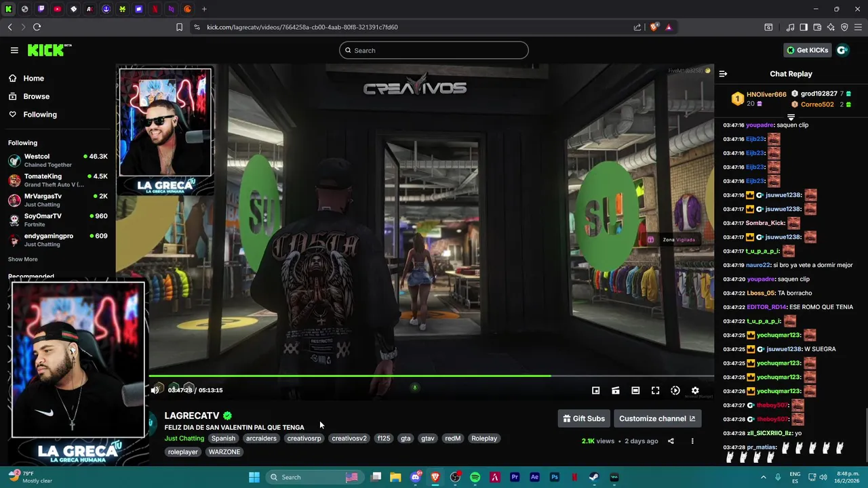Click grod192827 in chat leaderboard

point(820,94)
